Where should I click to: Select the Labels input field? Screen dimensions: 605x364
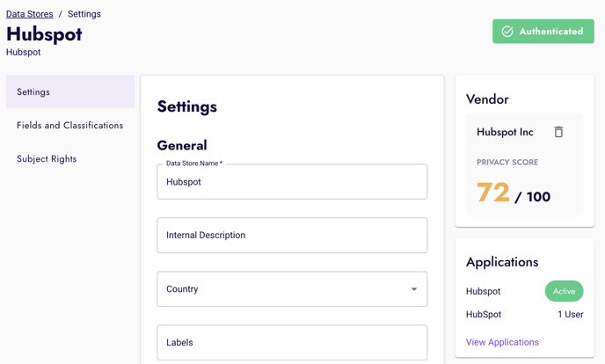[x=292, y=343]
